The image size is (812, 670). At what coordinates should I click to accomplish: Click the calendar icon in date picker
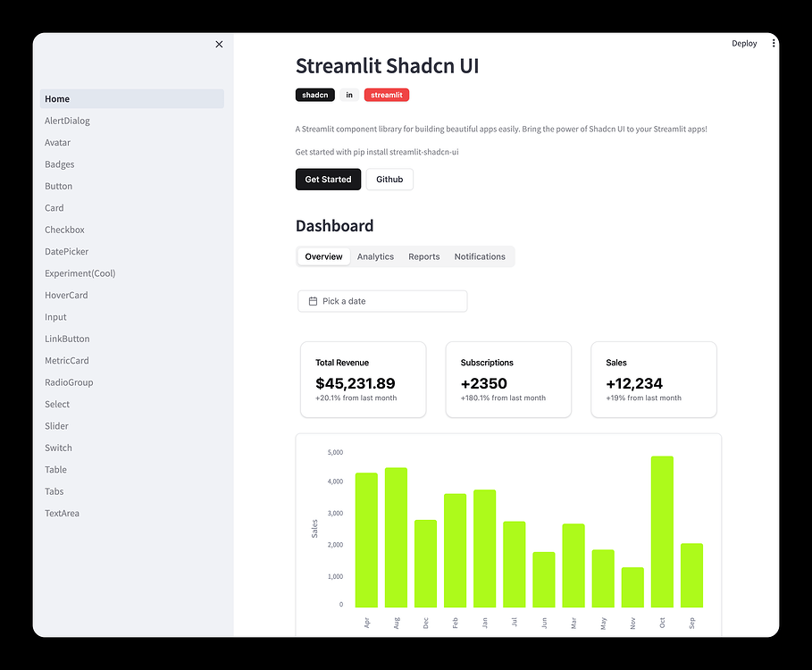313,301
